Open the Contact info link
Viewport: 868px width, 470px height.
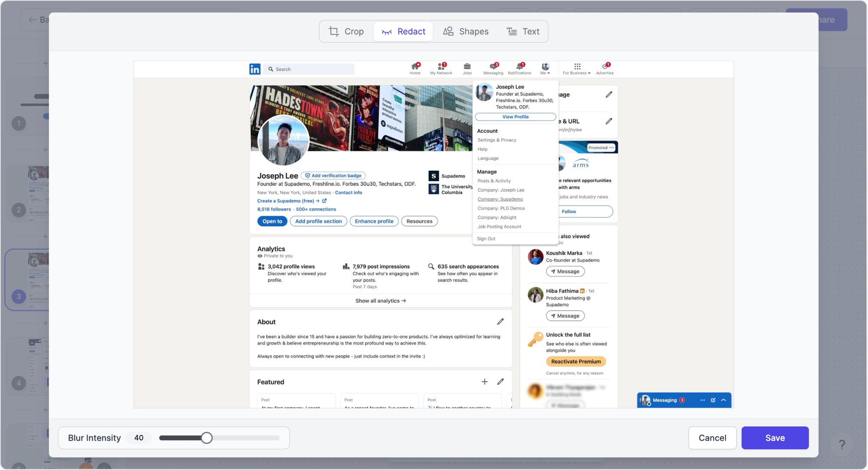(x=348, y=193)
